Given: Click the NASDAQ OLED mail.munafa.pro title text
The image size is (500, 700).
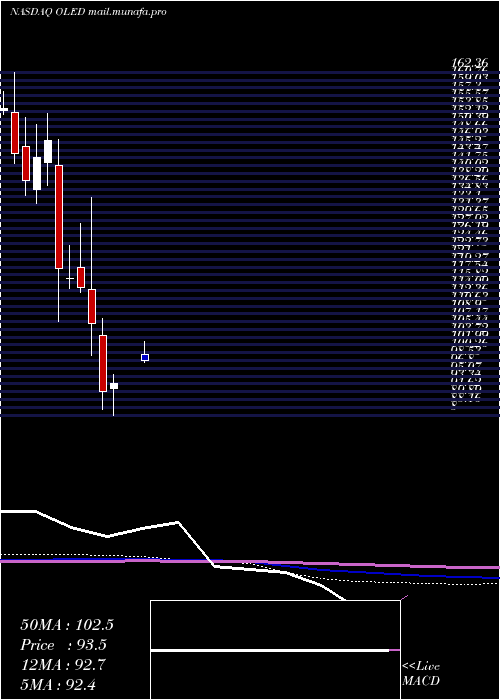Looking at the screenshot, I should (x=88, y=12).
